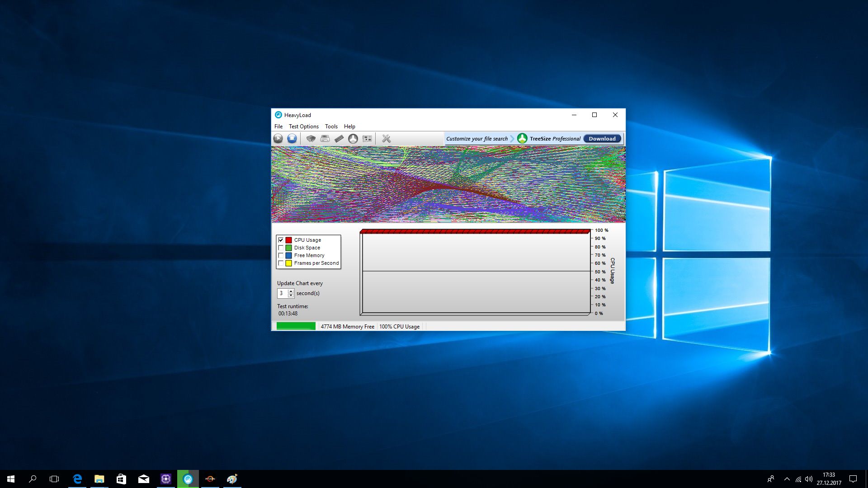Decrease update interval with down arrow
868x488 pixels.
pyautogui.click(x=291, y=296)
